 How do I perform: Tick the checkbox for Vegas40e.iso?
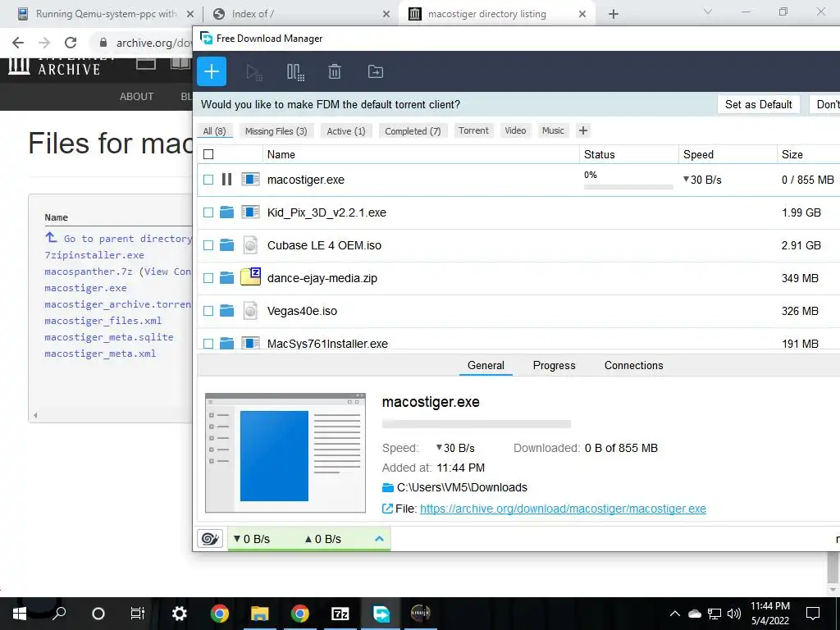click(x=208, y=311)
